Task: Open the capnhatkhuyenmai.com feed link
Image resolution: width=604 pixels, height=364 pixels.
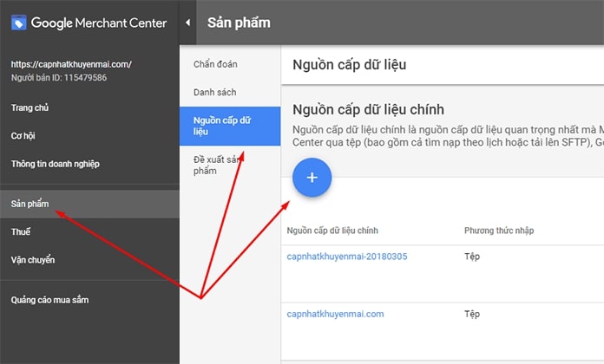Action: 335,314
